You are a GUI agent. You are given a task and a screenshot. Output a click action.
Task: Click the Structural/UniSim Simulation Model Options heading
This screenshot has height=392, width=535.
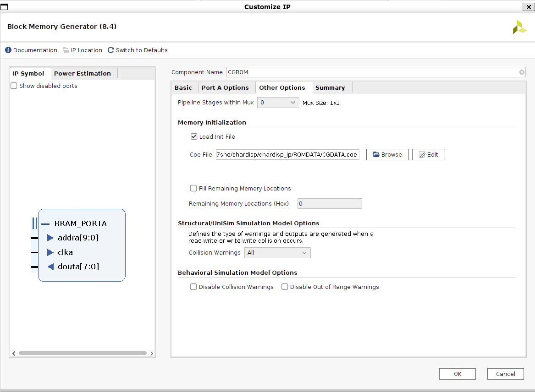pos(248,223)
